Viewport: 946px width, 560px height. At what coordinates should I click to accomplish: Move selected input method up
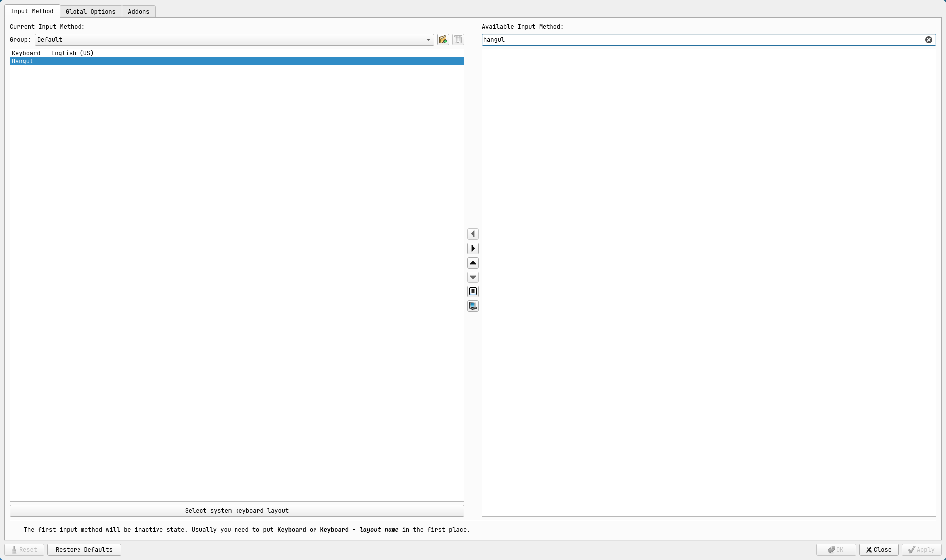473,263
